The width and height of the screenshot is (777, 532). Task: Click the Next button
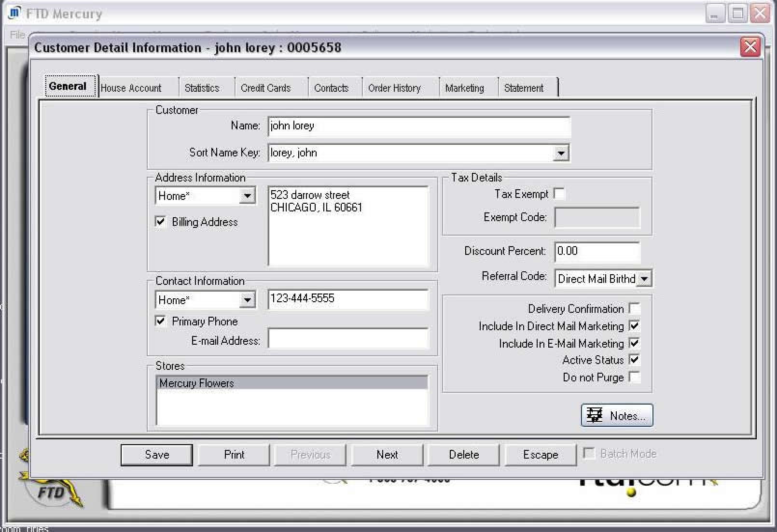[387, 454]
